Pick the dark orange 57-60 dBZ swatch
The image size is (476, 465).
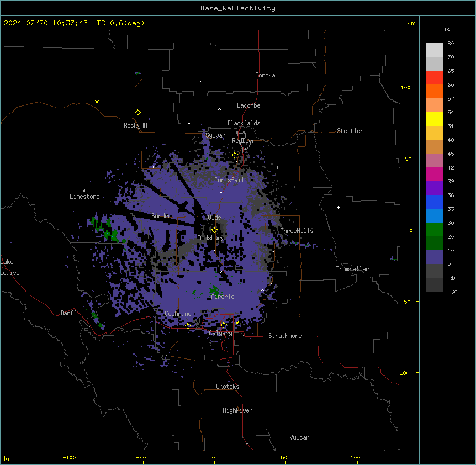click(x=434, y=91)
